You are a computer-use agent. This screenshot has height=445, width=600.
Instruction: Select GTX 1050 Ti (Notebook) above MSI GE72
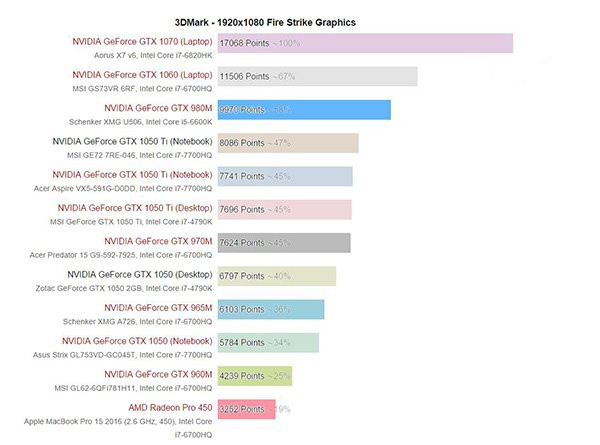(132, 142)
